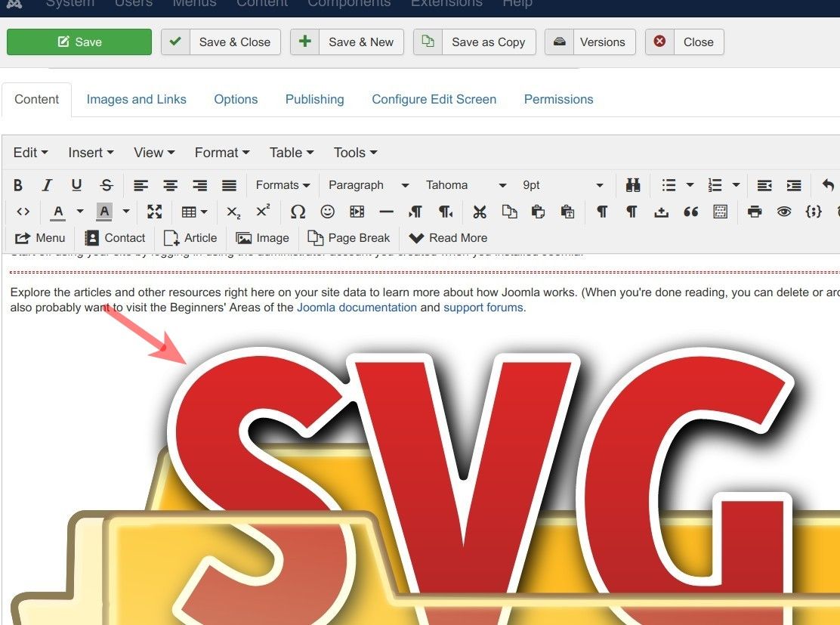Insert media video
The height and width of the screenshot is (625, 840).
[357, 212]
